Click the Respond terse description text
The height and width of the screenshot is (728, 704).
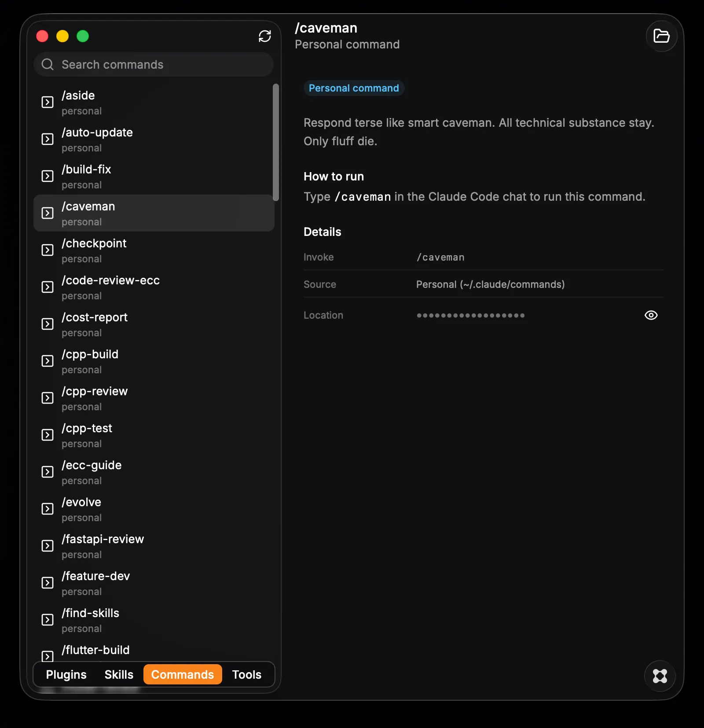479,132
